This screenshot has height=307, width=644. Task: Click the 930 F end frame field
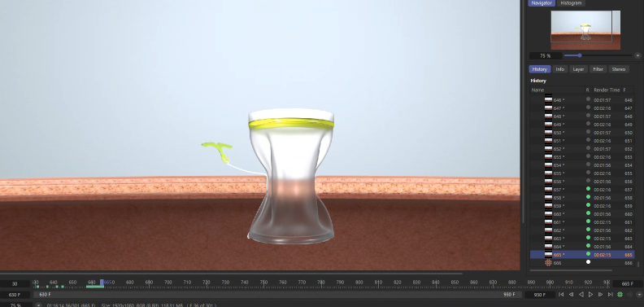pos(540,295)
